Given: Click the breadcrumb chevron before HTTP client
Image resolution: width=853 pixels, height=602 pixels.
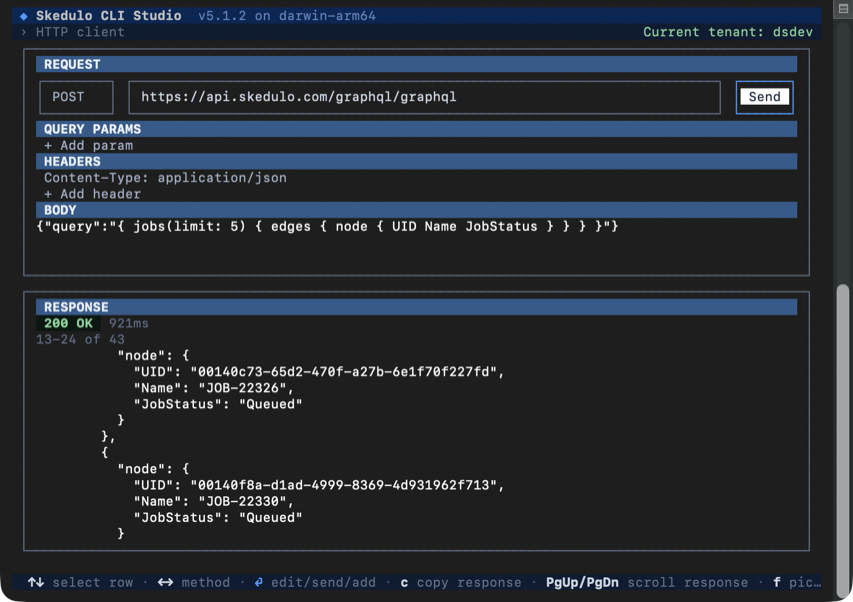Looking at the screenshot, I should pos(23,32).
